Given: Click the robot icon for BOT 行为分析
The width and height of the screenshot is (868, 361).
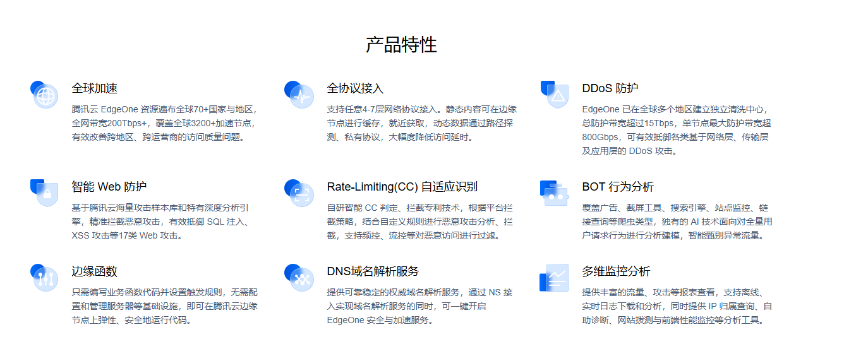Looking at the screenshot, I should (555, 193).
